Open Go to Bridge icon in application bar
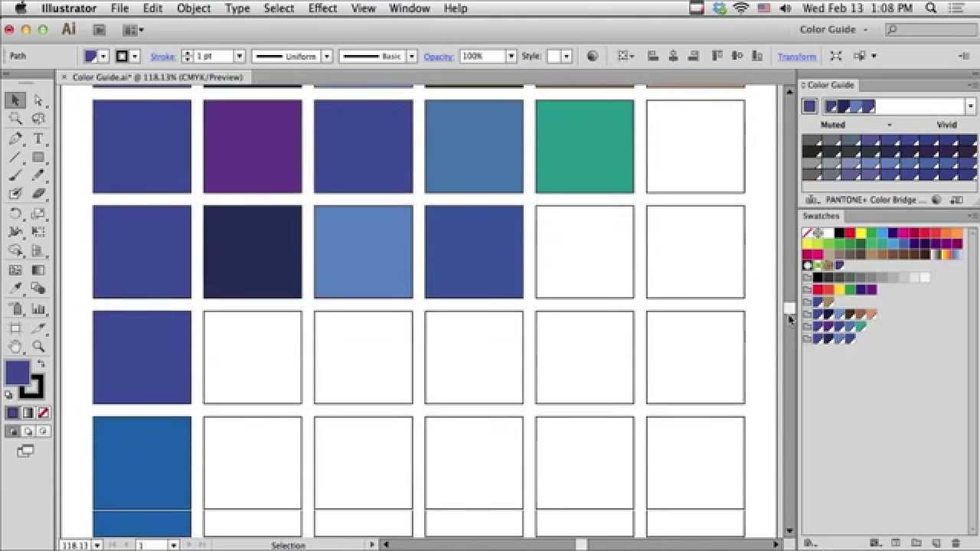The image size is (980, 551). point(100,30)
